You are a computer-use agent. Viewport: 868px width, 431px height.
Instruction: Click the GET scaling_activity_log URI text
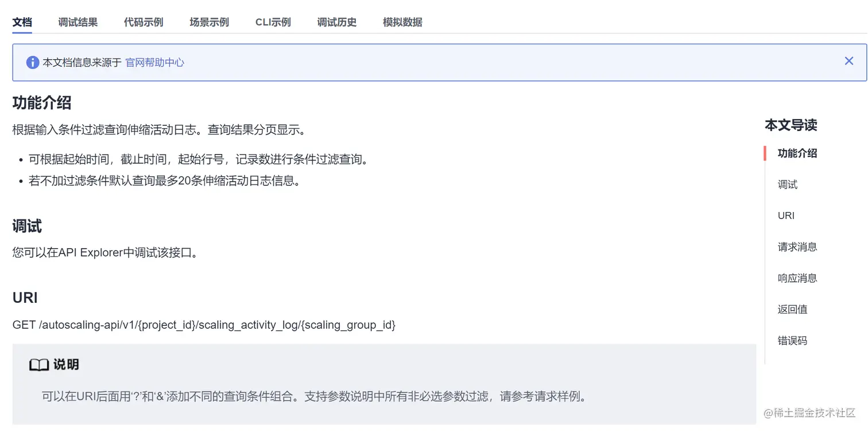click(204, 325)
